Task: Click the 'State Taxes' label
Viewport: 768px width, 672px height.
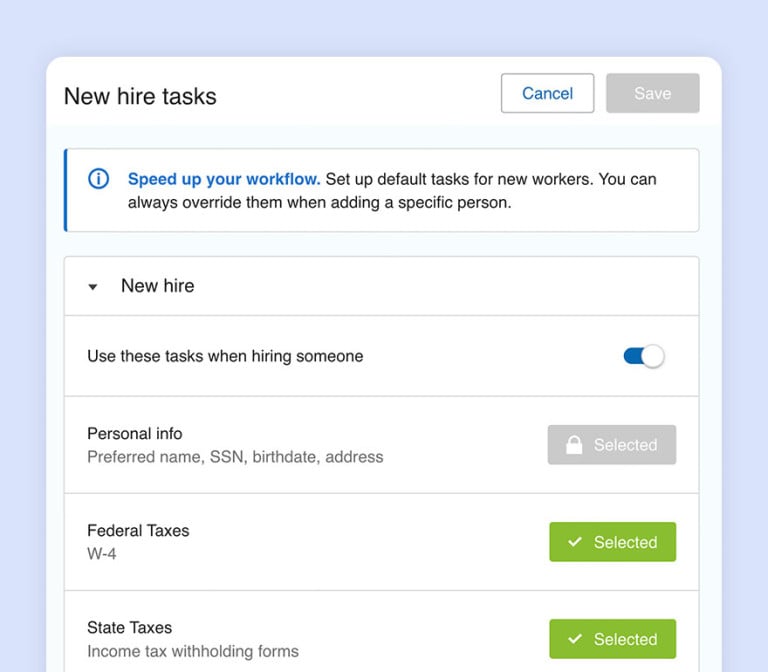Action: point(129,627)
